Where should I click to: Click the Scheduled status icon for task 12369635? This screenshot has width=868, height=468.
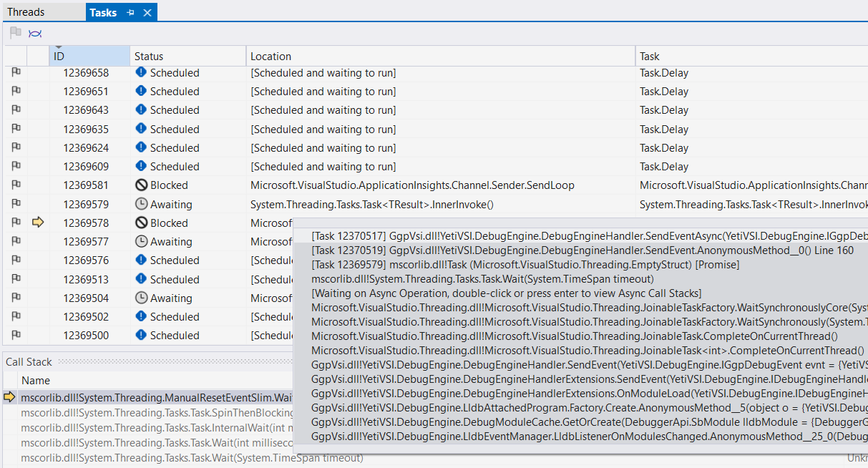click(x=141, y=129)
